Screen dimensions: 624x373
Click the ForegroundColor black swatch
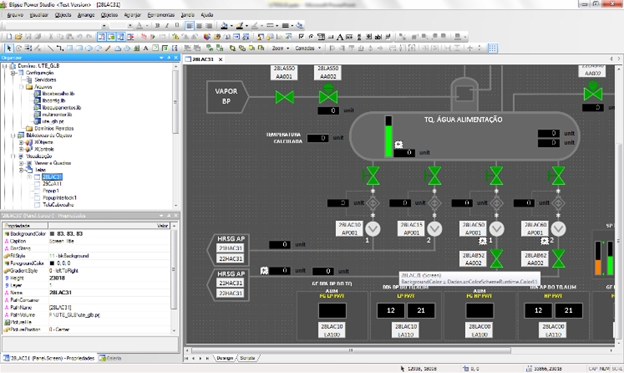(52, 263)
